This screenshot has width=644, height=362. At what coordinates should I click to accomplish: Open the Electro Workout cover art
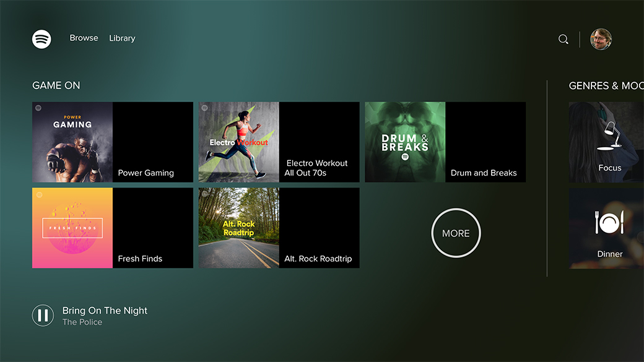click(x=239, y=142)
